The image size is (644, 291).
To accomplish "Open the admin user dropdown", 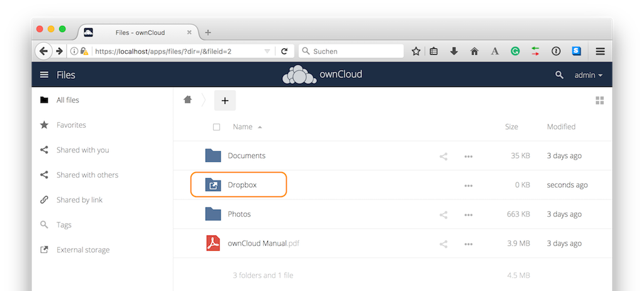I will pyautogui.click(x=588, y=76).
